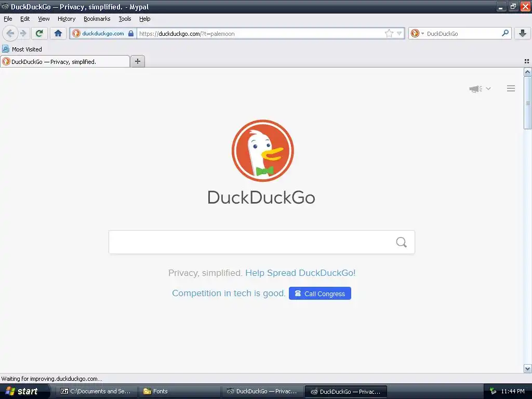Show the list all tabs button

point(527,61)
